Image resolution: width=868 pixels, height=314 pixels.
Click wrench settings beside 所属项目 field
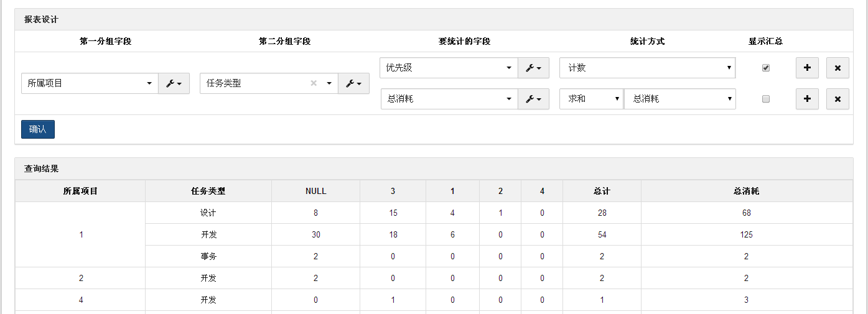coord(174,83)
